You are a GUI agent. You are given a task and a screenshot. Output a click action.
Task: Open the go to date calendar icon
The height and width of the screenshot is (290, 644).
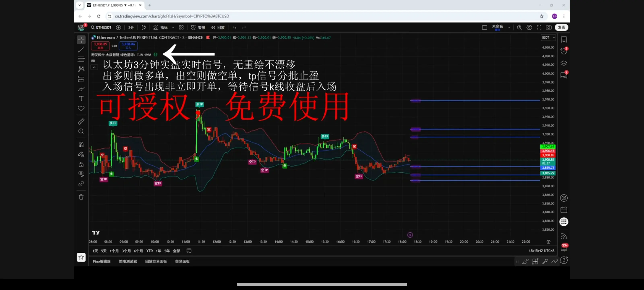coord(189,251)
